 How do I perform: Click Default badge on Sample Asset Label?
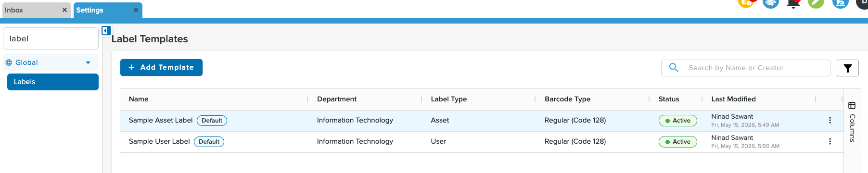coord(212,121)
